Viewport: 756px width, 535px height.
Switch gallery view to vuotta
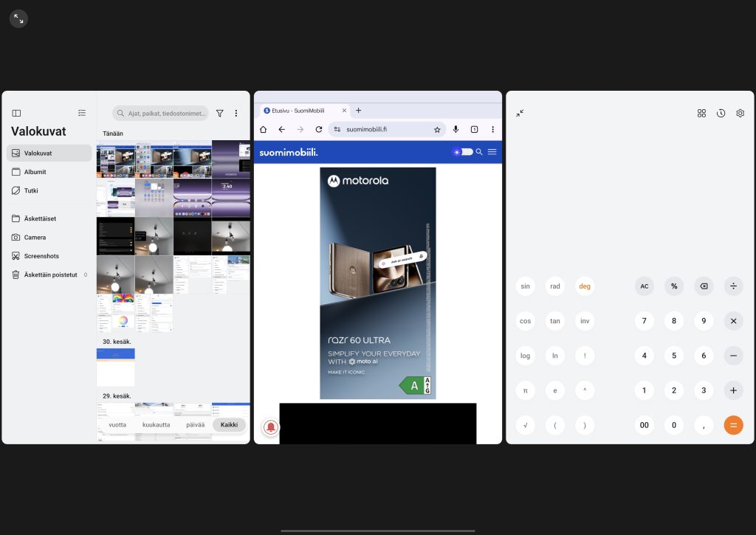(x=117, y=425)
